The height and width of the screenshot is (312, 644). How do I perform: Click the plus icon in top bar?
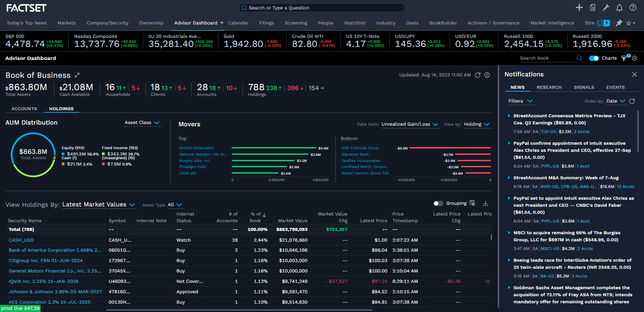[x=579, y=8]
